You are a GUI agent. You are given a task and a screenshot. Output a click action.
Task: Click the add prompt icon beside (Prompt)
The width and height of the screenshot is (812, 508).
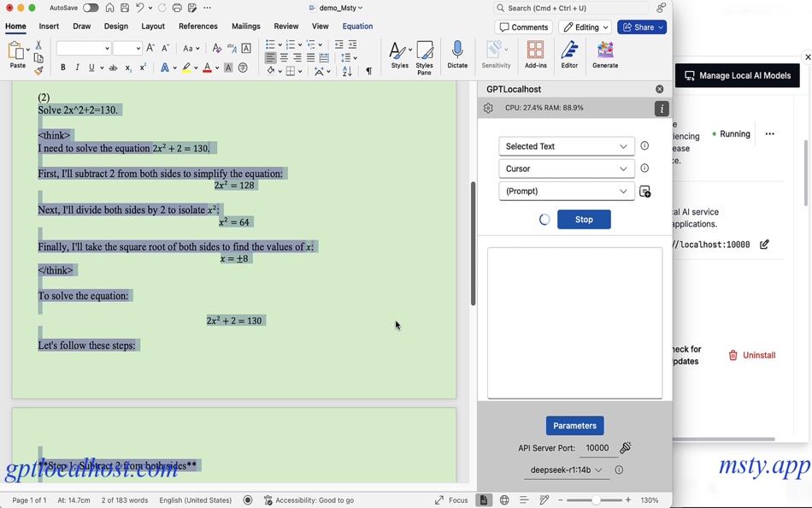tap(644, 192)
